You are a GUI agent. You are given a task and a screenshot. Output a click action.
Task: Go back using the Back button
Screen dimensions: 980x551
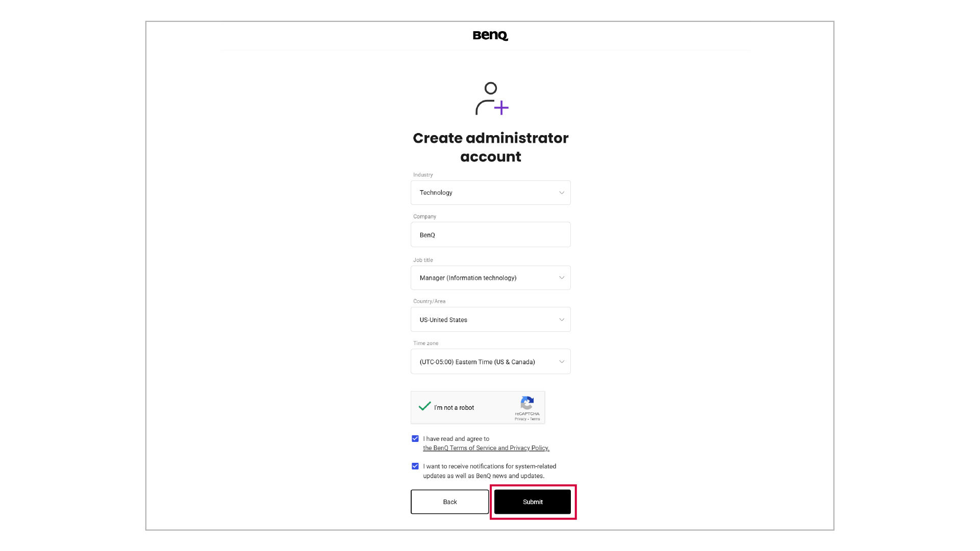(x=449, y=502)
